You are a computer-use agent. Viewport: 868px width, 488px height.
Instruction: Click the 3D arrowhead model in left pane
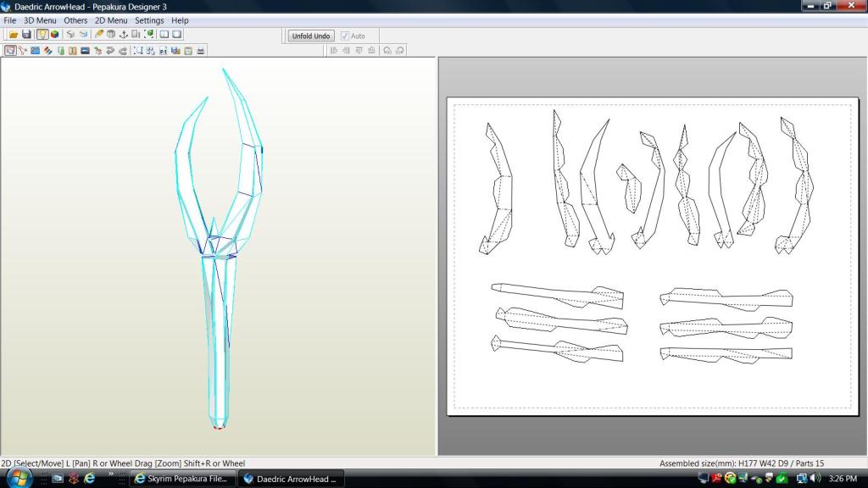[219, 249]
